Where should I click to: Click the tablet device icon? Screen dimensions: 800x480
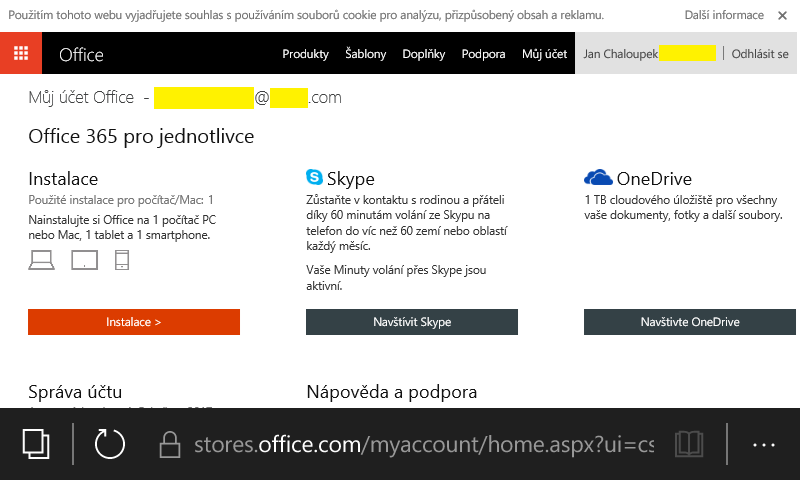[x=84, y=260]
